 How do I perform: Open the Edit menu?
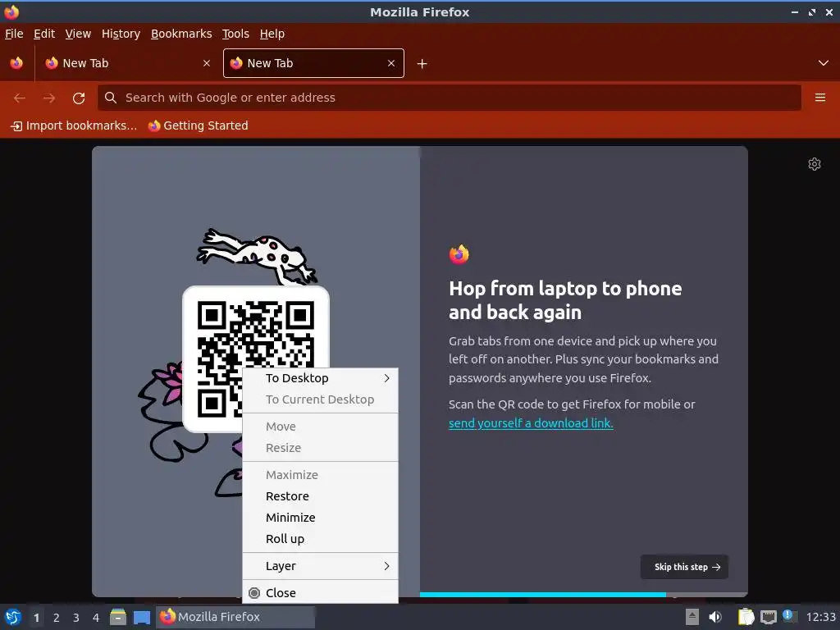click(x=44, y=34)
